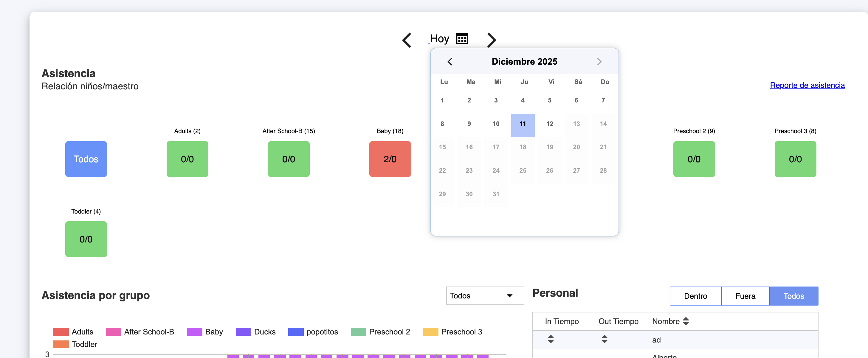Image resolution: width=868 pixels, height=358 pixels.
Task: Select the Preschool 2 attendance tile
Action: pyautogui.click(x=694, y=159)
